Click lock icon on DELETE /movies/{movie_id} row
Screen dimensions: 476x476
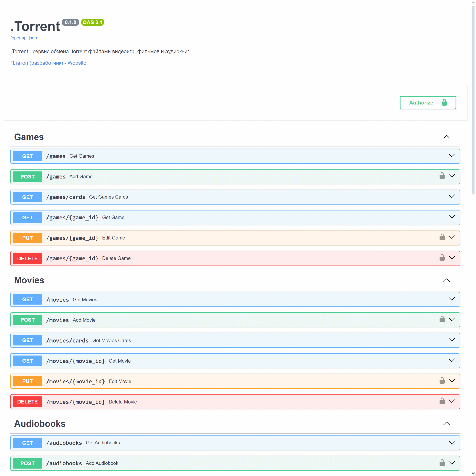(442, 401)
